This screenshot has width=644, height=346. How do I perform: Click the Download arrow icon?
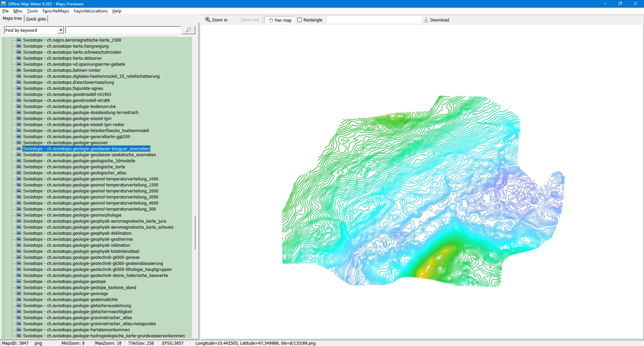click(426, 20)
